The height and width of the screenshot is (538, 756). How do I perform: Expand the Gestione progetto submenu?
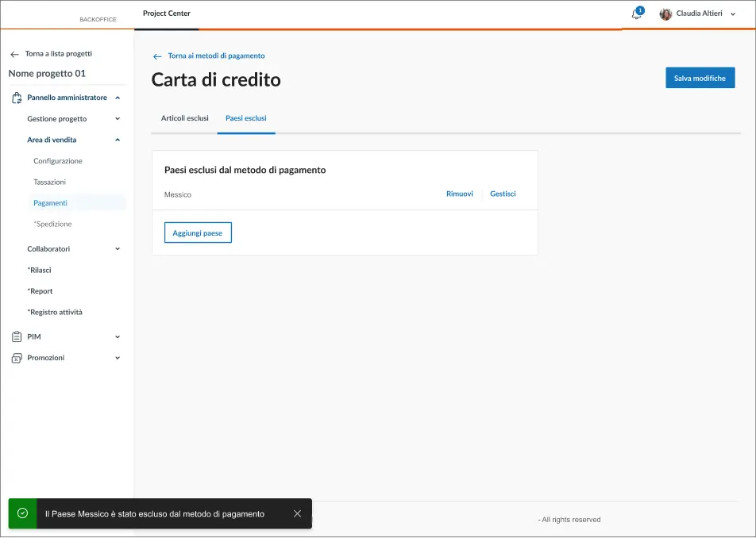[x=118, y=119]
